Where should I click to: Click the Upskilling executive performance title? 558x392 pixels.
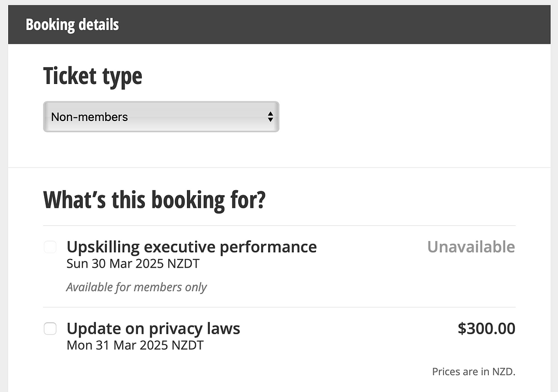[191, 247]
